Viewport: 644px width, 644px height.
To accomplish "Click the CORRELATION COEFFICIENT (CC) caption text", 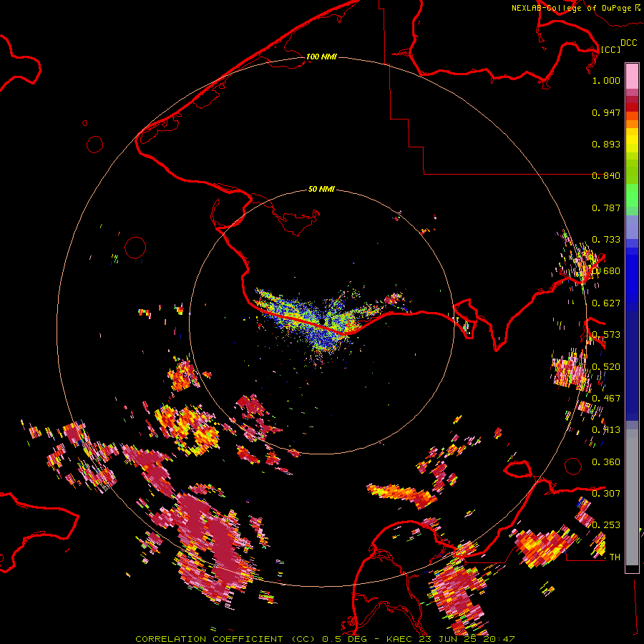I will [x=225, y=639].
